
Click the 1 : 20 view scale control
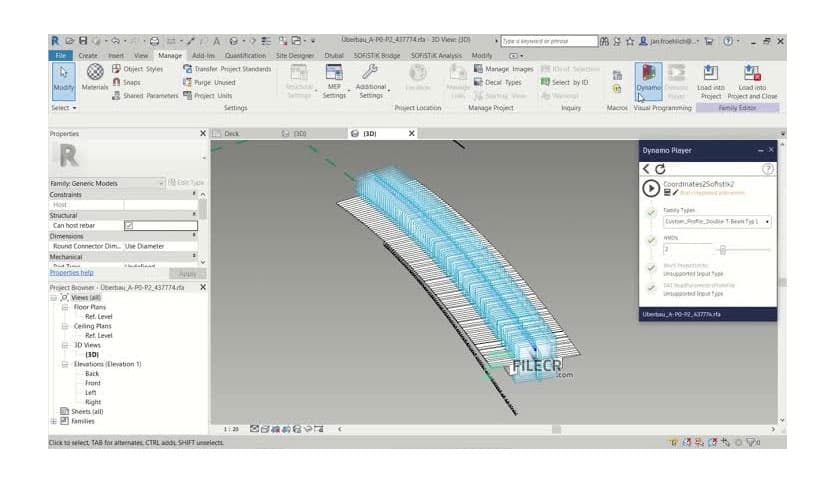231,429
